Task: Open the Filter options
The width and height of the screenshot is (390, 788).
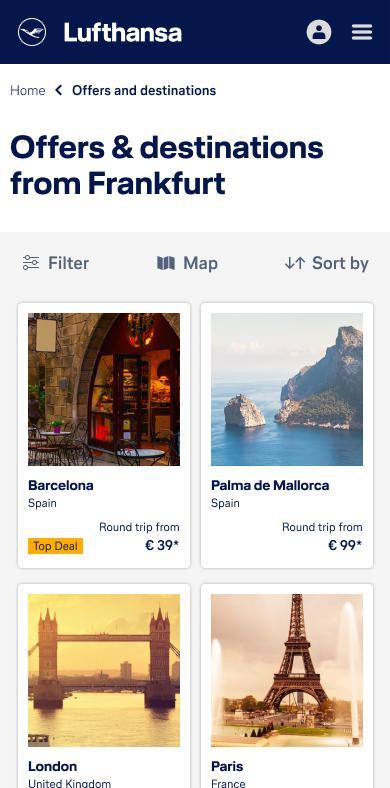Action: [56, 263]
